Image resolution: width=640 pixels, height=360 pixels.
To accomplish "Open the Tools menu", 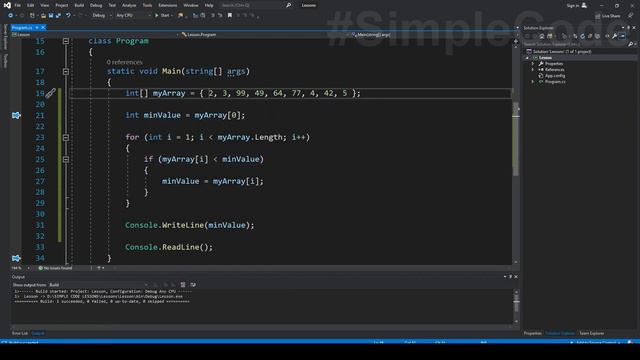I will pos(147,5).
